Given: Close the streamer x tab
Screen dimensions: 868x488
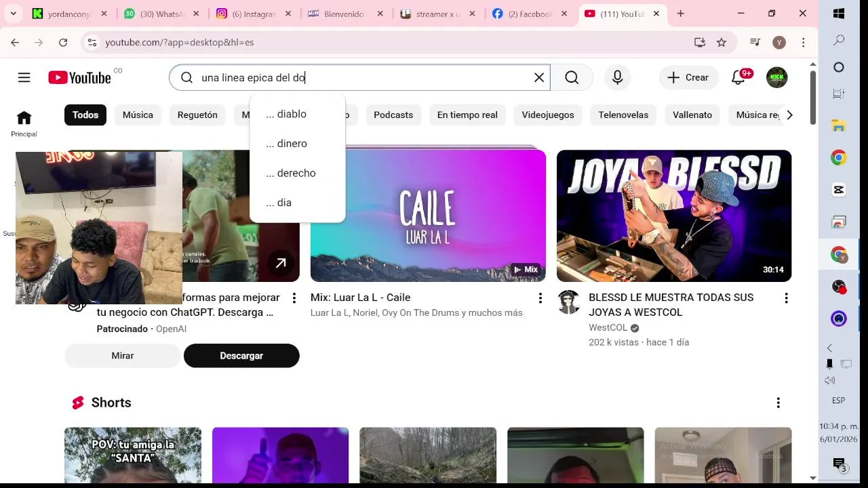Looking at the screenshot, I should [471, 14].
